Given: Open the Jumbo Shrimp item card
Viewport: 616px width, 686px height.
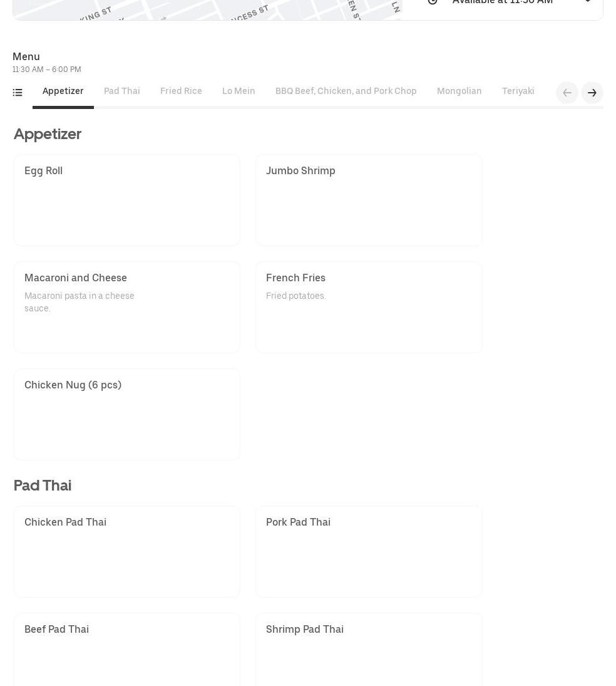Looking at the screenshot, I should click(369, 200).
